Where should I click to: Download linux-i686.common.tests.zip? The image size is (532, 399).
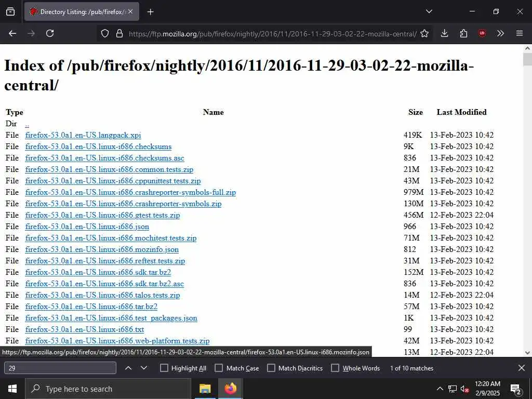(109, 170)
